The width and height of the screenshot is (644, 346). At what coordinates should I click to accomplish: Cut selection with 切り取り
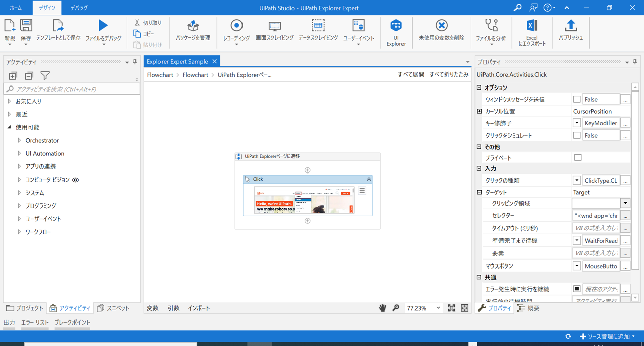(147, 23)
